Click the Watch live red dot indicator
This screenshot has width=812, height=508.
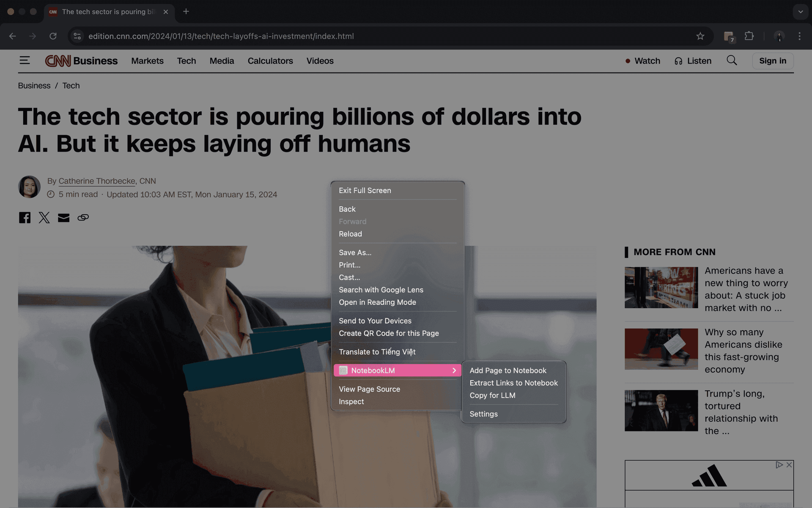(x=628, y=61)
